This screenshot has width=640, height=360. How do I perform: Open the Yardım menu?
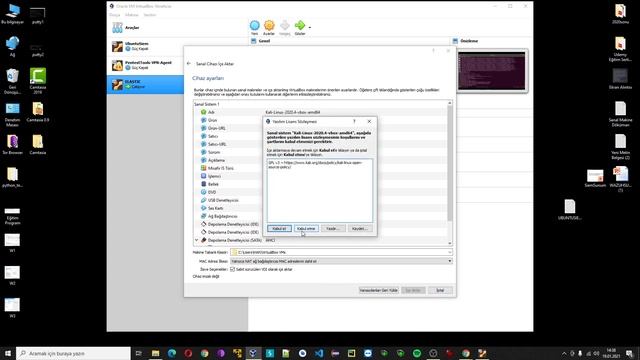[150, 15]
